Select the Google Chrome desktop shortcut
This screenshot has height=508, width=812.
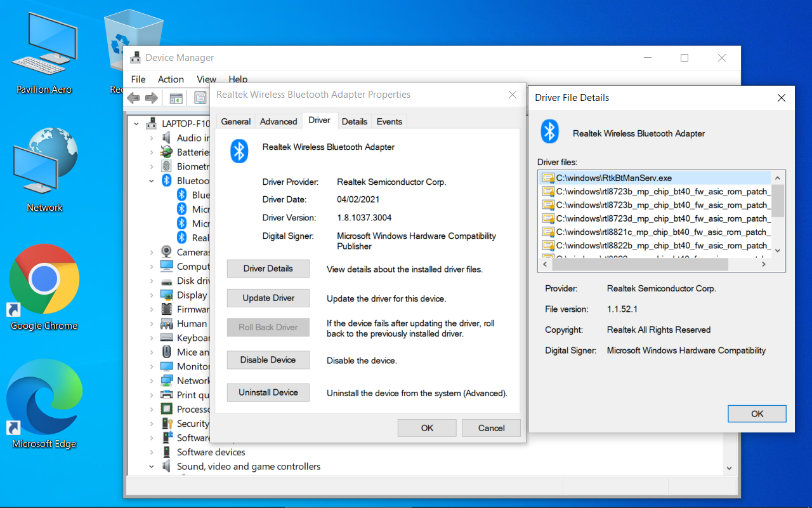44,287
